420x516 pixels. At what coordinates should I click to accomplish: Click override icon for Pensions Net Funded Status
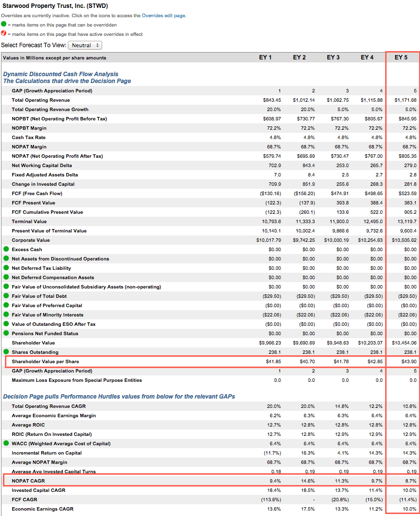click(x=6, y=333)
